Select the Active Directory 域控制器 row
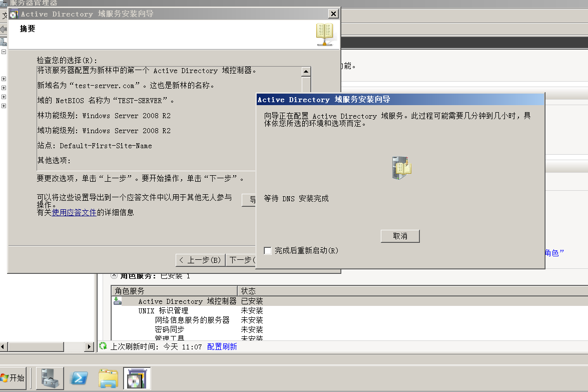 pos(349,301)
